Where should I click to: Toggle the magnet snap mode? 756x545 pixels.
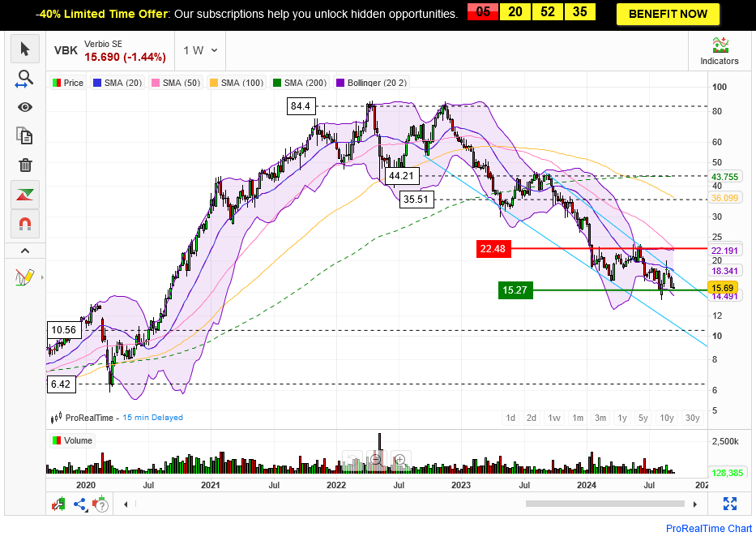tap(24, 223)
